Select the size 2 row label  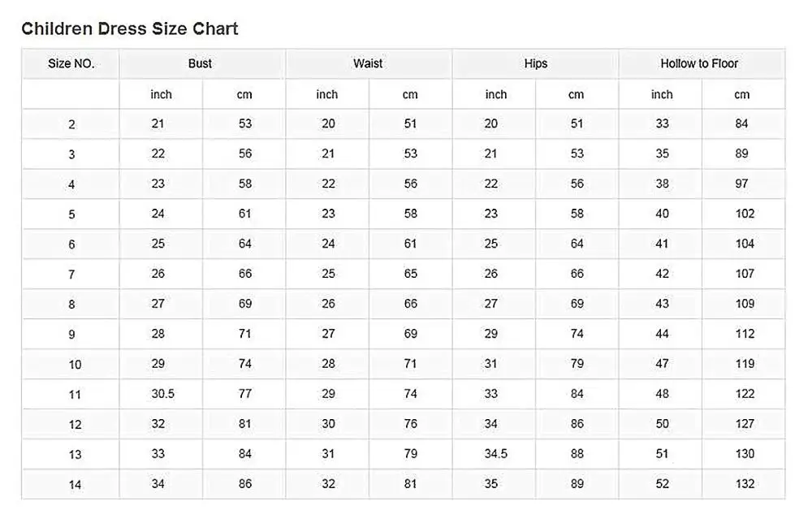[x=72, y=124]
